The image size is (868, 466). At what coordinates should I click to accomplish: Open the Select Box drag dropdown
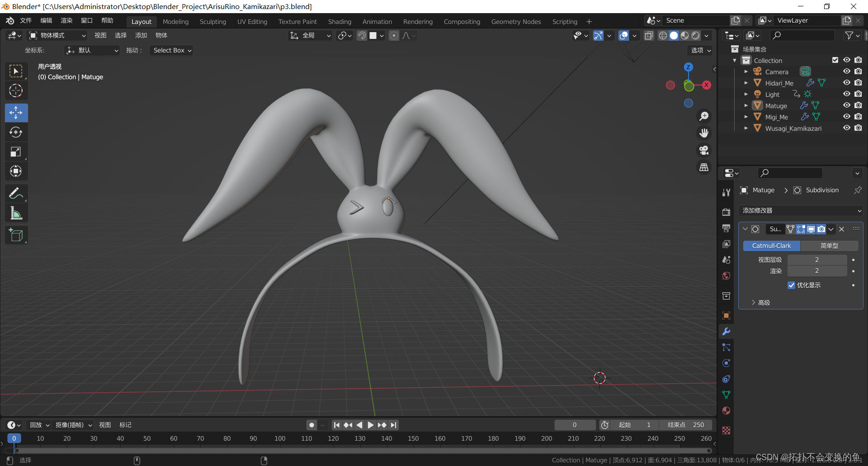172,50
